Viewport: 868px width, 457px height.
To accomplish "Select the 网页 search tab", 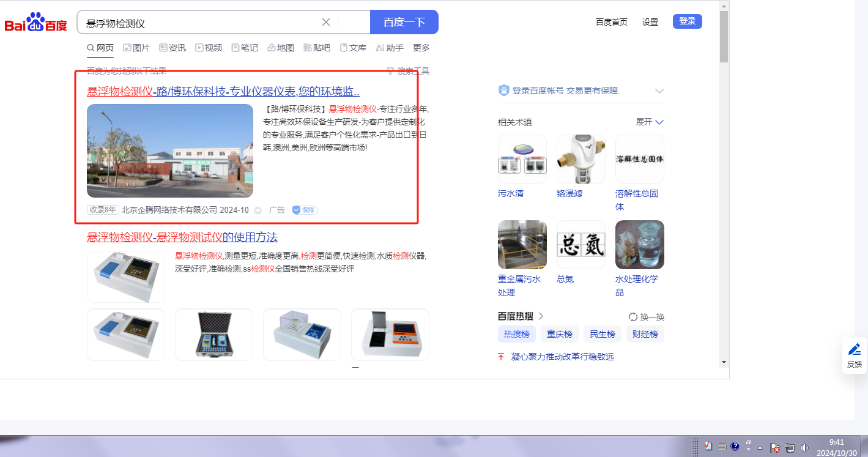I will tap(100, 48).
